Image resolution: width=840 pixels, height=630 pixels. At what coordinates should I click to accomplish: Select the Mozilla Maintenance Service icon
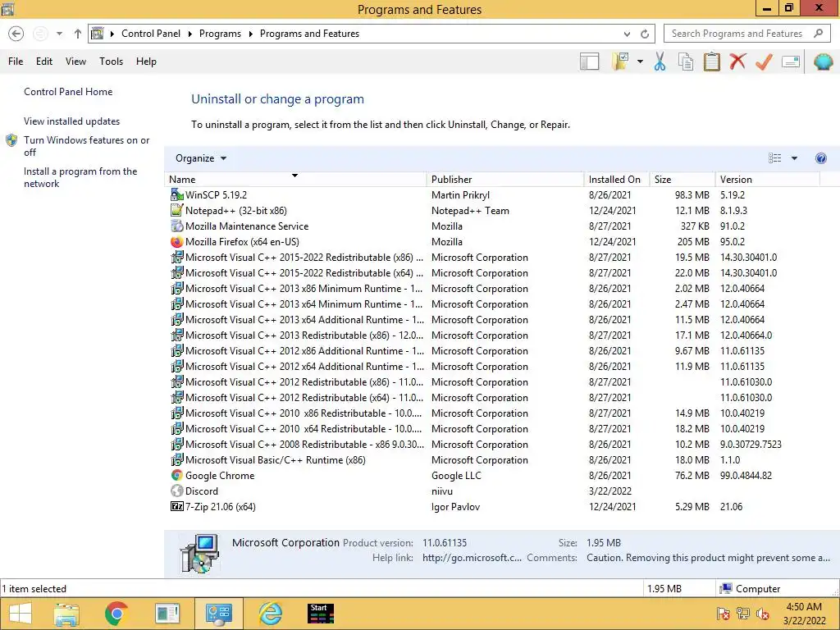tap(177, 226)
